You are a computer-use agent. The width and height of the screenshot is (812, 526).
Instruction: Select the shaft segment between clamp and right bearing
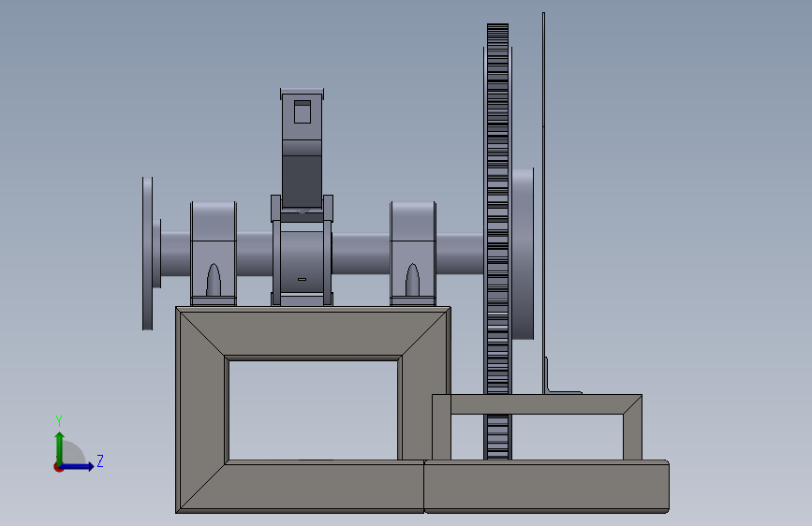(x=361, y=253)
